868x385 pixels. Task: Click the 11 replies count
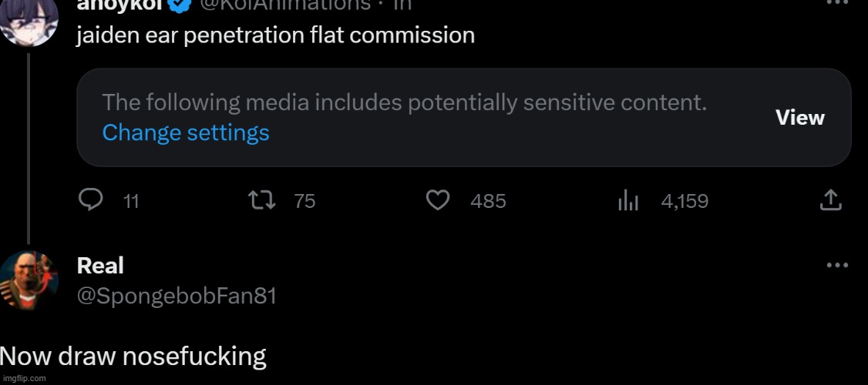pyautogui.click(x=131, y=202)
